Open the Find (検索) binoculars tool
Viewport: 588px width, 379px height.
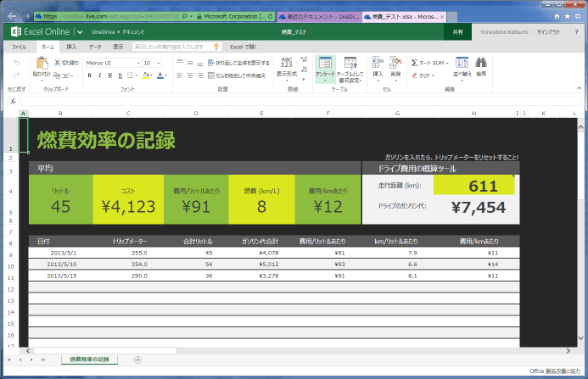pos(481,64)
